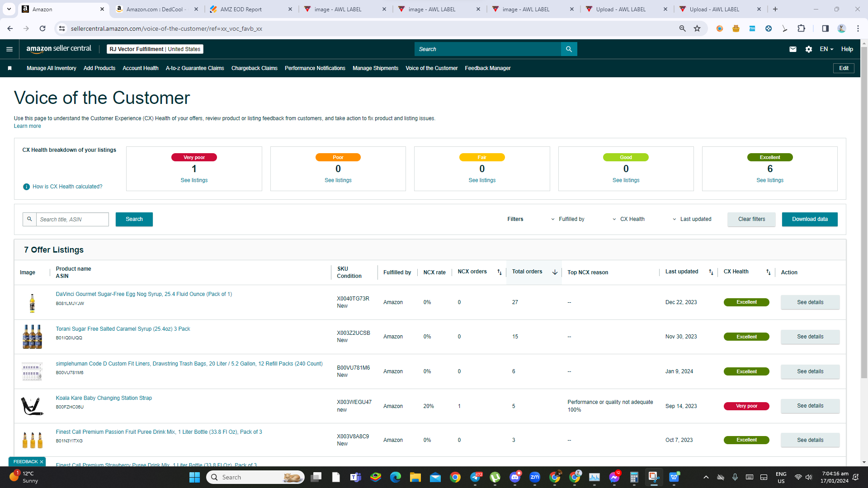The width and height of the screenshot is (868, 488).
Task: Expand the Last updated filter dropdown
Action: tap(692, 219)
